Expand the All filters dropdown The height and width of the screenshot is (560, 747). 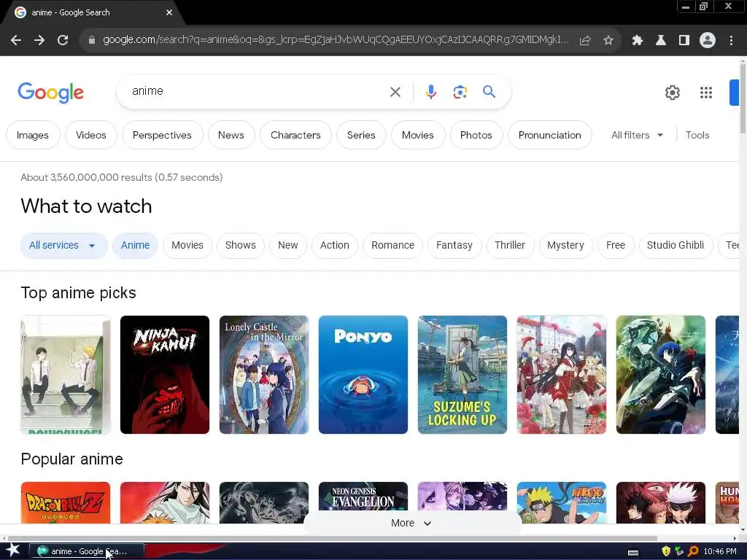point(637,135)
